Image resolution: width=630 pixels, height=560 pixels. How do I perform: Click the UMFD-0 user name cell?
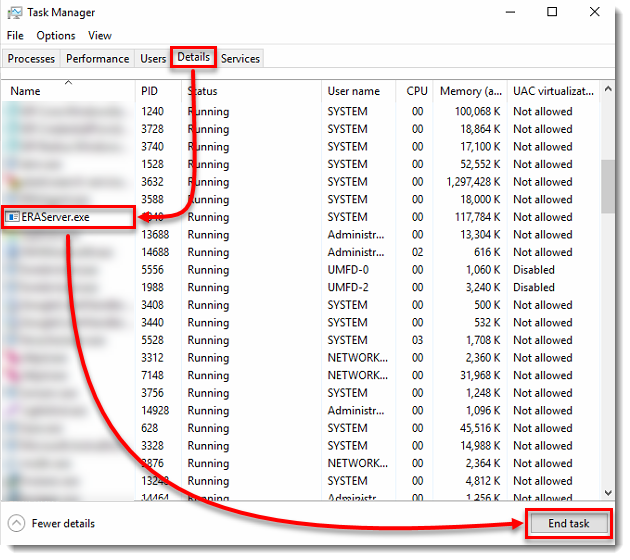click(348, 270)
